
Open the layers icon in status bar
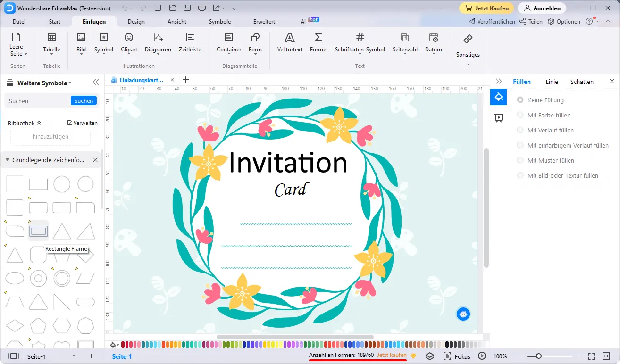tap(429, 356)
